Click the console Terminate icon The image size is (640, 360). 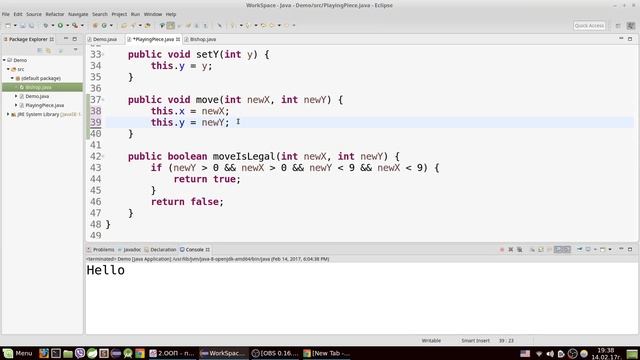tap(502, 249)
